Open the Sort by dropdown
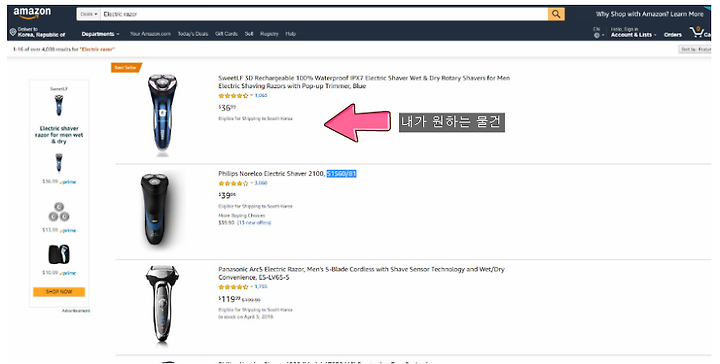Viewport: 720px width, 364px height. (x=695, y=49)
